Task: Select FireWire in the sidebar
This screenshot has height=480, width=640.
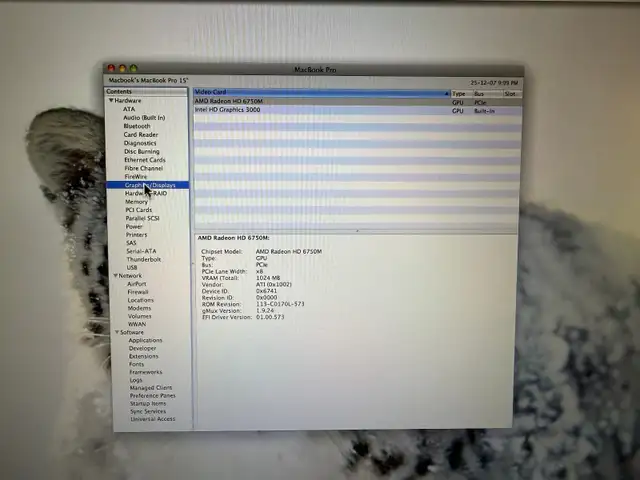Action: 136,177
